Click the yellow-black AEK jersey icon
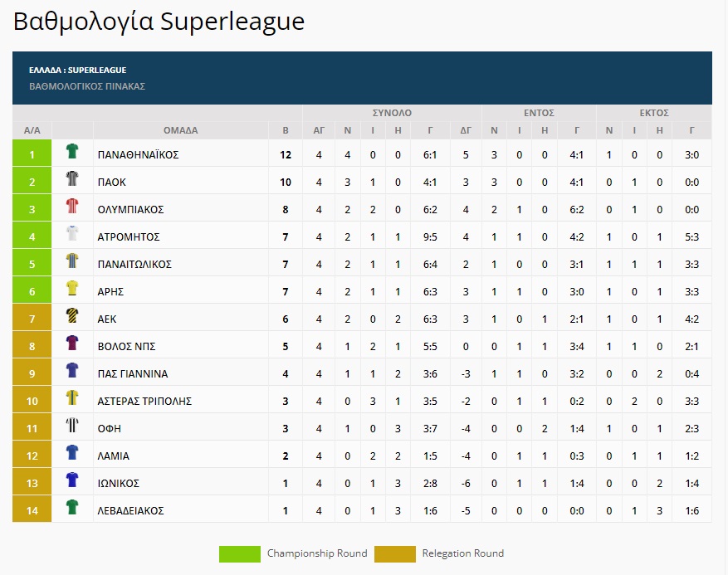The image size is (728, 575). (x=72, y=315)
